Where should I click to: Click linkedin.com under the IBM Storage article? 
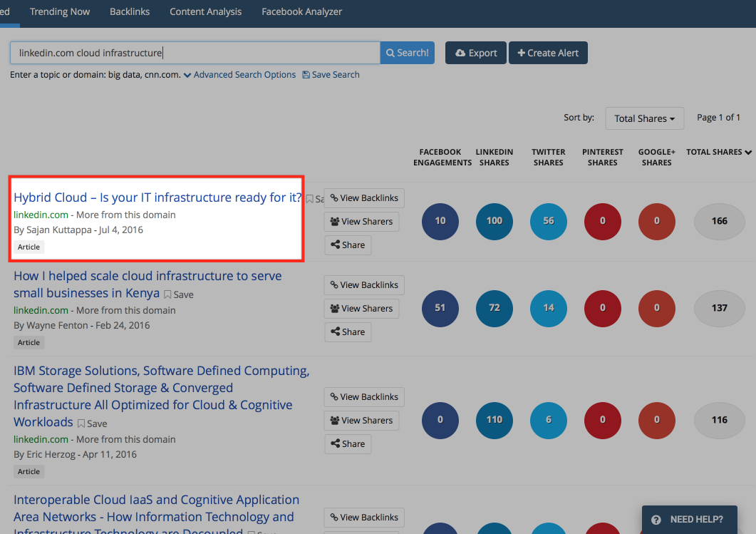pyautogui.click(x=41, y=439)
